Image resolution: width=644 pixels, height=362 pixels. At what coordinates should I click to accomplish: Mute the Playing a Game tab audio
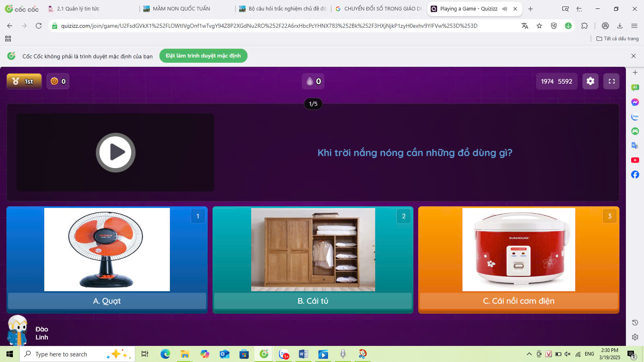[x=505, y=9]
